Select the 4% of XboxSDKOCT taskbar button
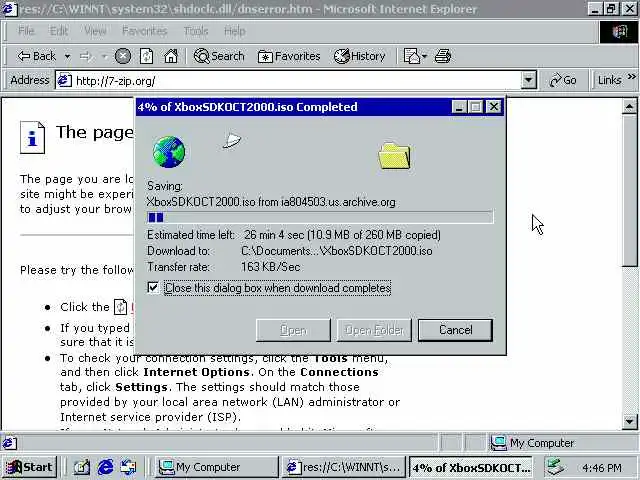Image resolution: width=640 pixels, height=480 pixels. click(x=471, y=467)
